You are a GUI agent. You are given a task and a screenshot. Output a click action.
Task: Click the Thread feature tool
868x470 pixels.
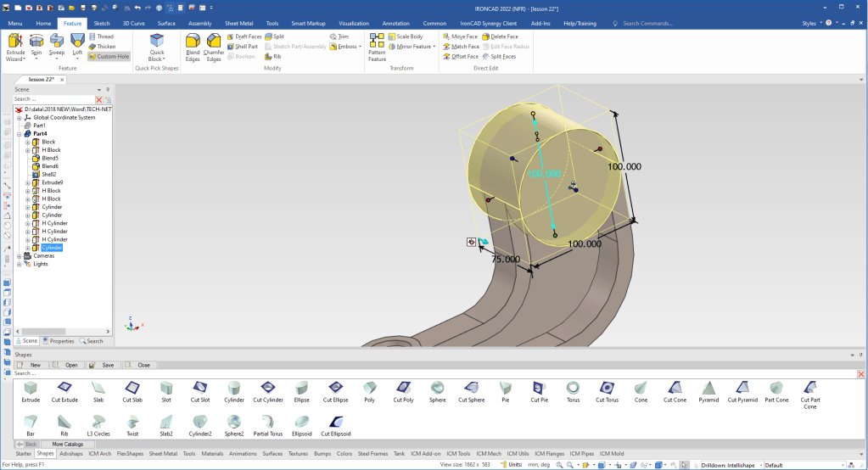pyautogui.click(x=101, y=36)
